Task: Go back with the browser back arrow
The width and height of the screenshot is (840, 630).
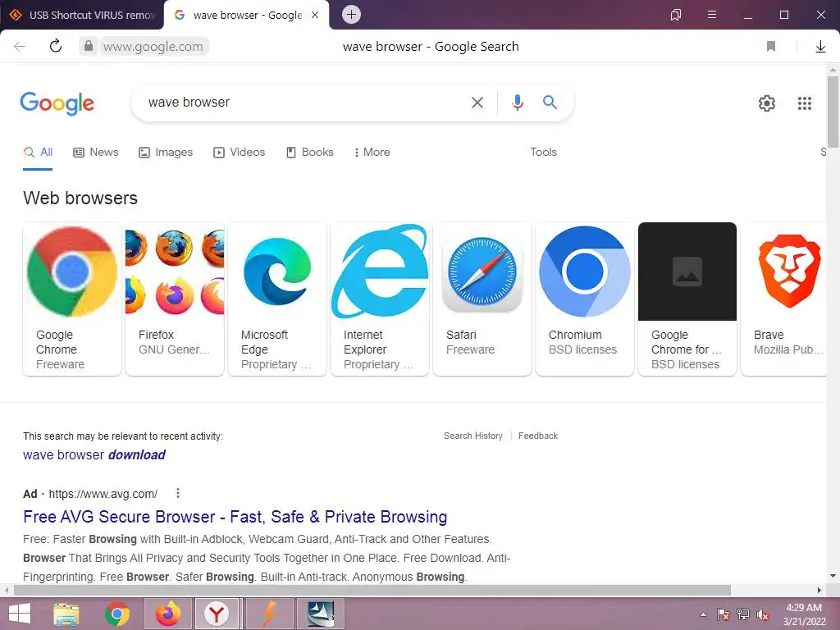Action: tap(20, 47)
